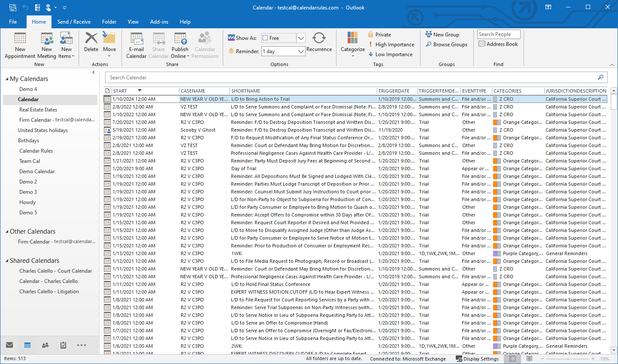Collapse Other Calendars group
The image size is (618, 364).
coord(7,232)
